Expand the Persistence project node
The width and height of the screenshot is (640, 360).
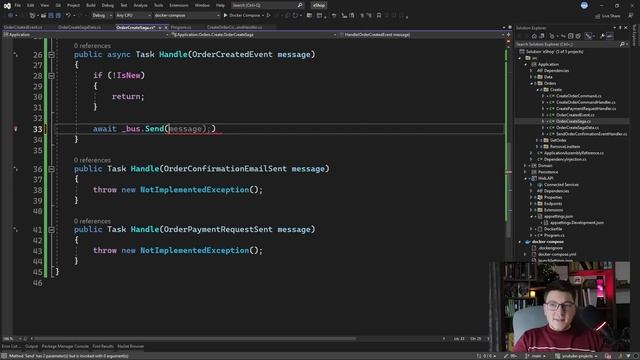click(525, 172)
